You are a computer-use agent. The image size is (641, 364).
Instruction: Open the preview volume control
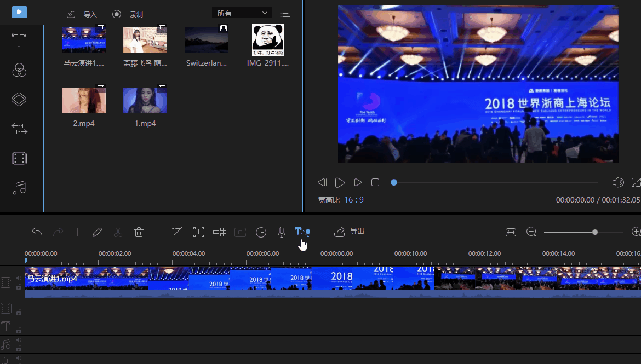click(617, 182)
